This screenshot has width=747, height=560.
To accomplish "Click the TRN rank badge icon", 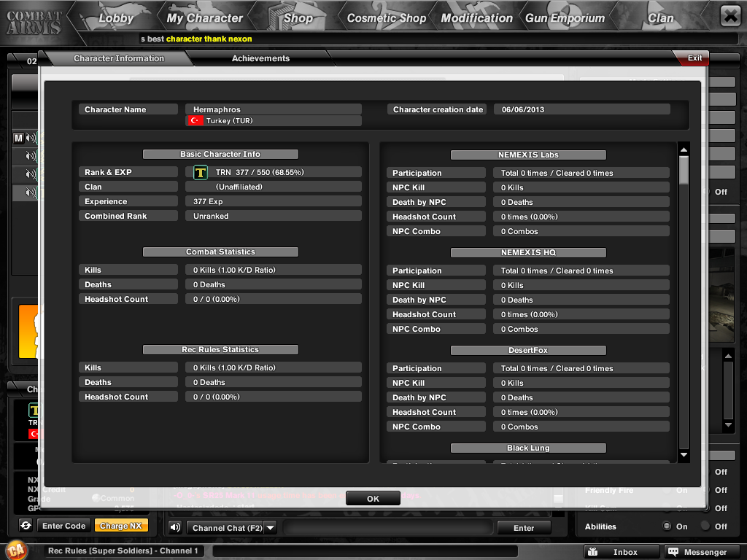I will (x=201, y=172).
